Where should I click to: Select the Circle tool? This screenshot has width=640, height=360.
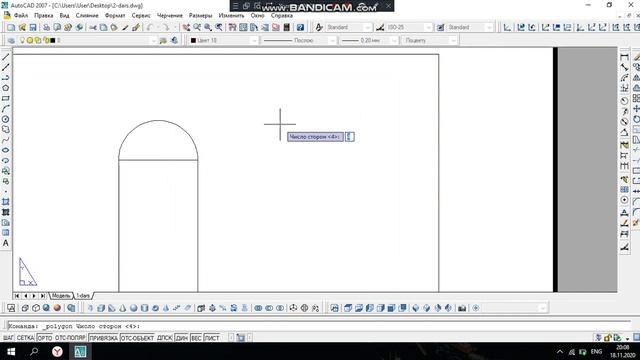pyautogui.click(x=5, y=119)
